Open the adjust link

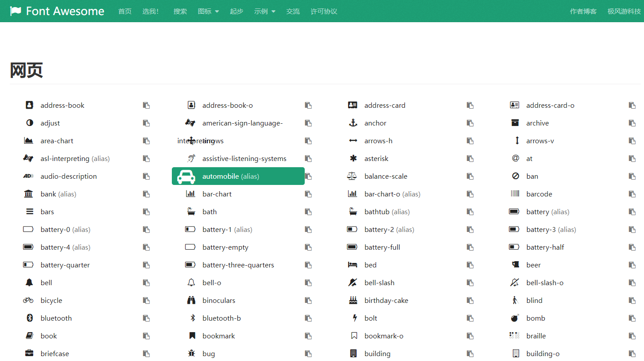pos(50,123)
